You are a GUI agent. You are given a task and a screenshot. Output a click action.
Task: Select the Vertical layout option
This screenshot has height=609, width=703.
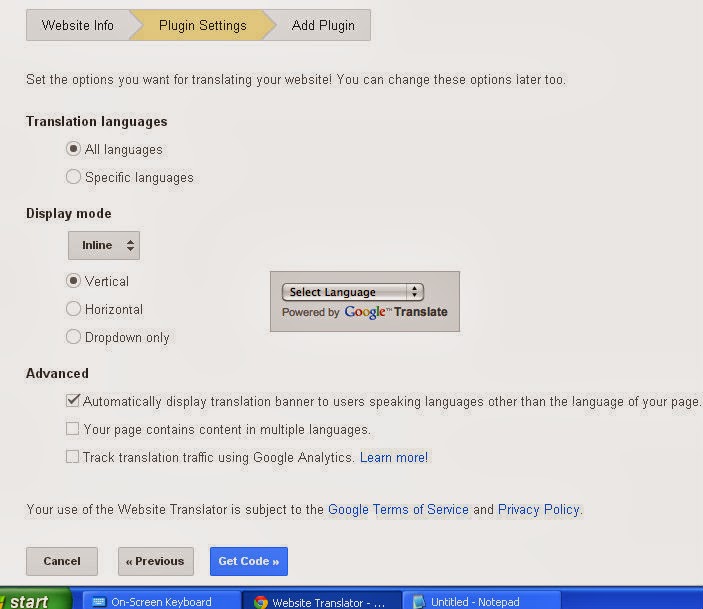(x=73, y=281)
